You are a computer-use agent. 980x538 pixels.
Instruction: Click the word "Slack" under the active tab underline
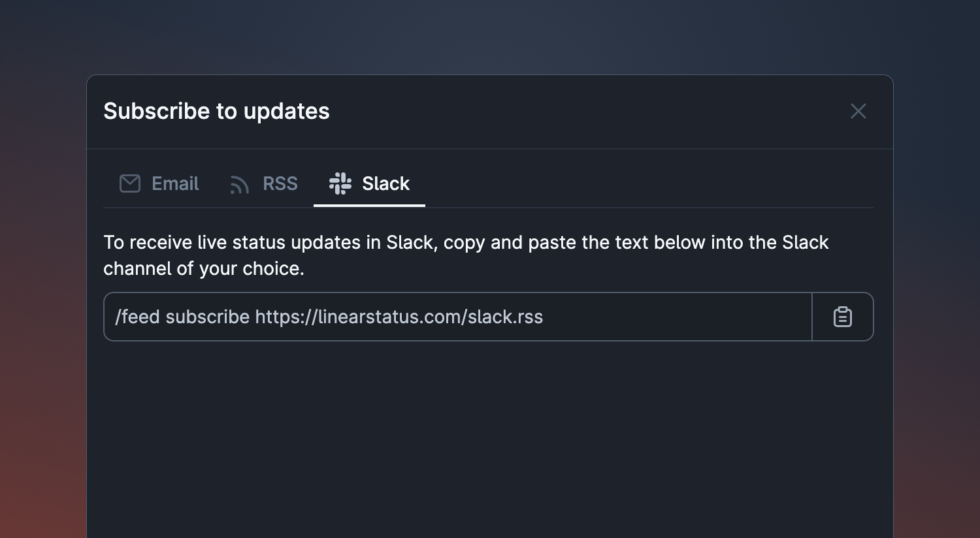tap(385, 183)
